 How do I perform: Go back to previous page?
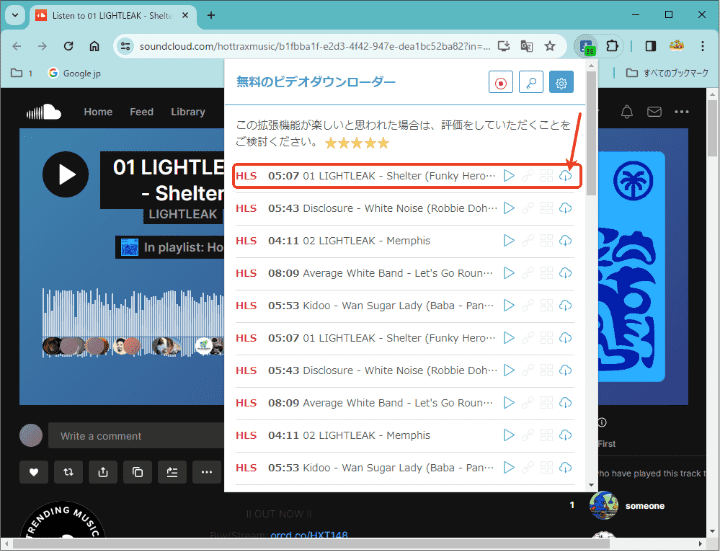pos(17,46)
